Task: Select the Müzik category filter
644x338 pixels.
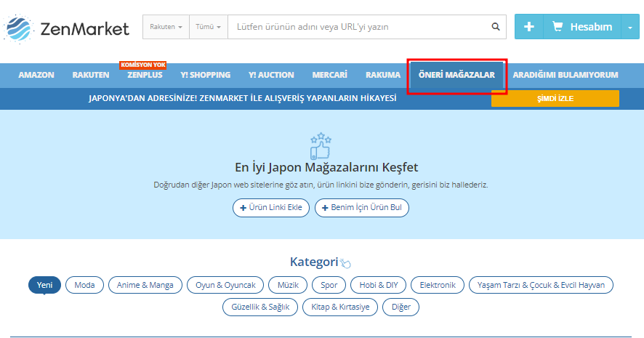Action: 288,285
